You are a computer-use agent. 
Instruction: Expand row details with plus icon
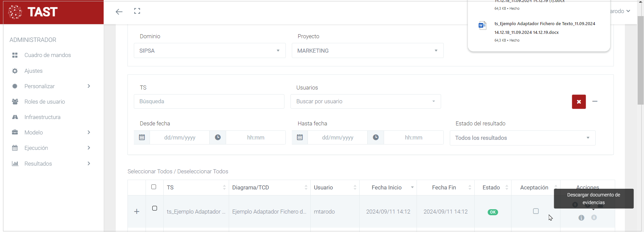pos(137,212)
